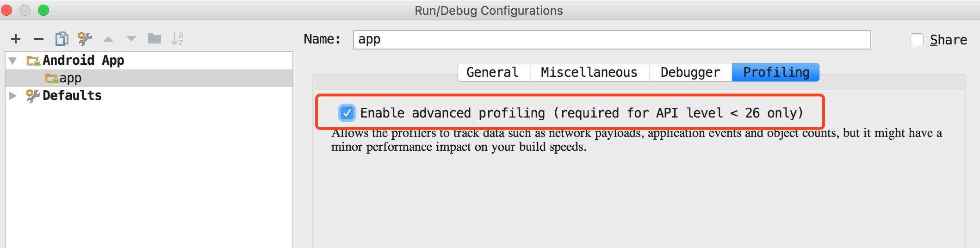Open the edit defaults wrench icon
This screenshot has height=248, width=980.
(x=85, y=39)
